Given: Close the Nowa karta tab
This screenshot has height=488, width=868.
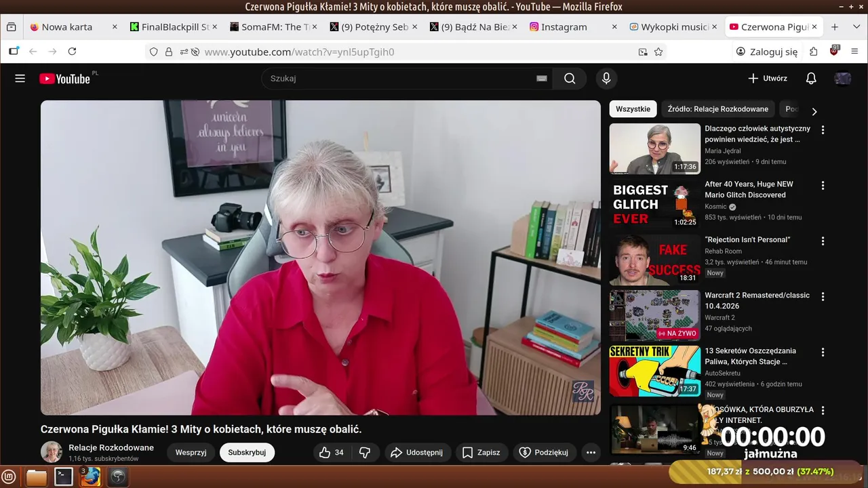Looking at the screenshot, I should pyautogui.click(x=115, y=27).
